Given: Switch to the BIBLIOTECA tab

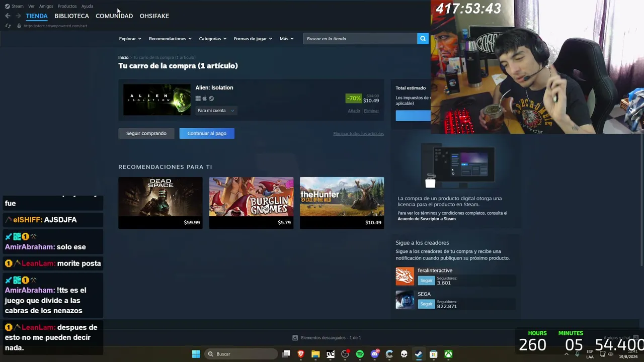Looking at the screenshot, I should (71, 16).
